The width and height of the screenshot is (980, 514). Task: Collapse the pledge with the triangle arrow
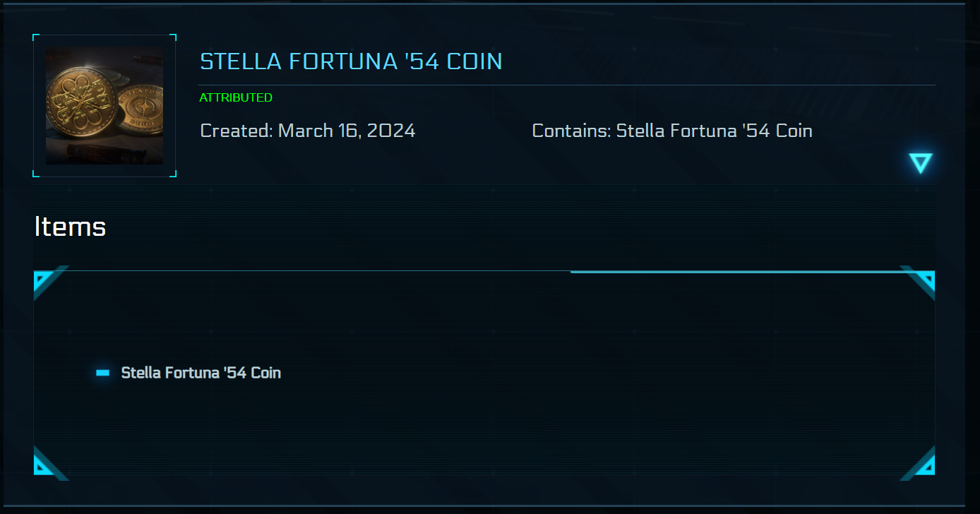click(921, 163)
